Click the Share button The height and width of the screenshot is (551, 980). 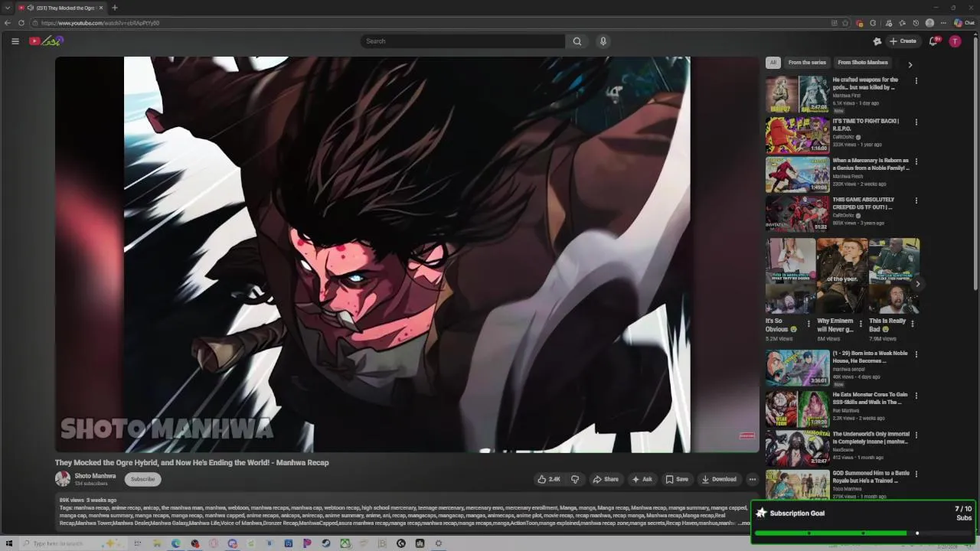pos(606,479)
